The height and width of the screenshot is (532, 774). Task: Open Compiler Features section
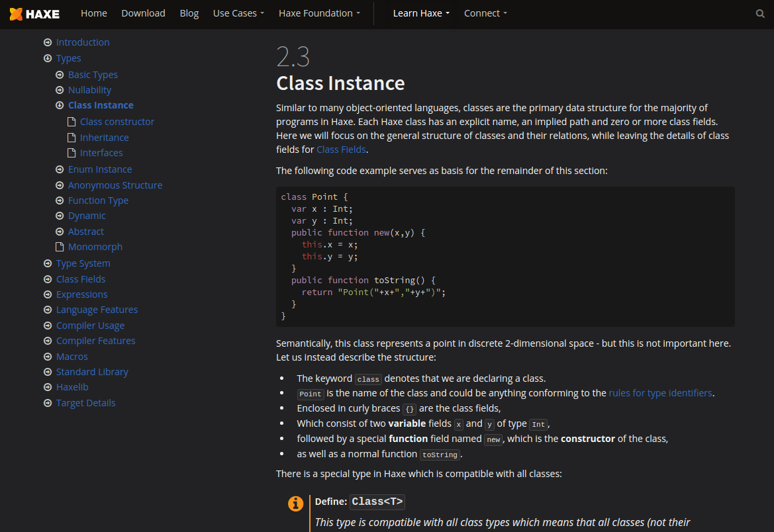pyautogui.click(x=96, y=341)
